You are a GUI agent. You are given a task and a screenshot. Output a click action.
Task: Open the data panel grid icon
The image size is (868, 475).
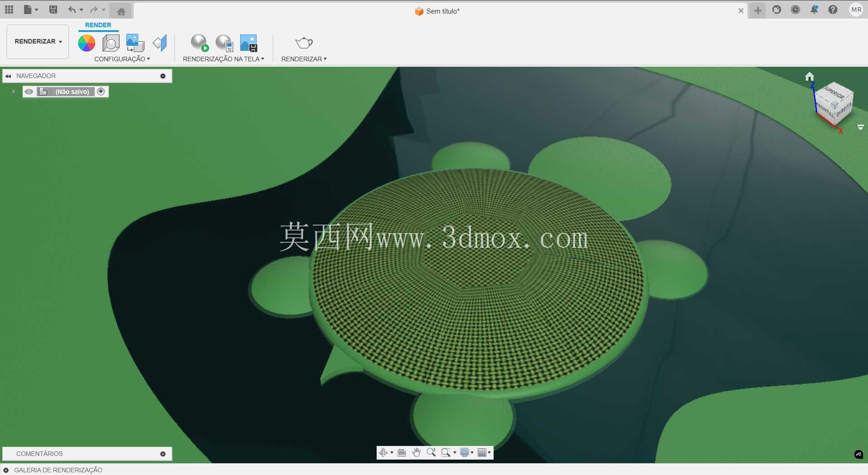pos(9,10)
